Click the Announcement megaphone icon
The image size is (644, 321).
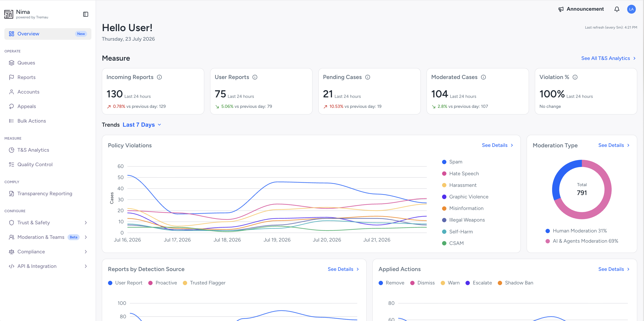click(x=561, y=9)
